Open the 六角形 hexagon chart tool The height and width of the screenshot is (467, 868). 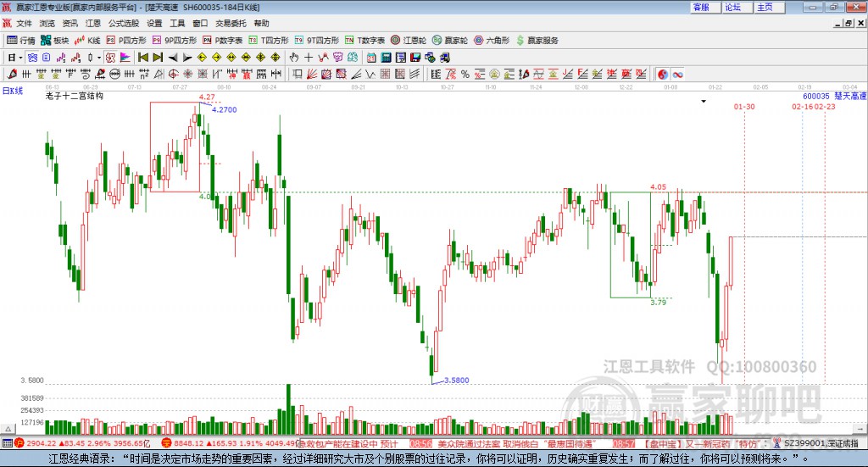[492, 41]
